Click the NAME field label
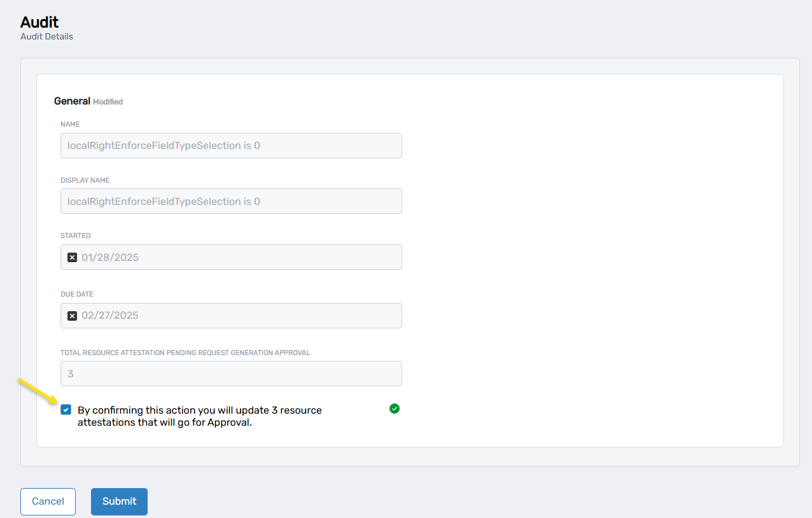 pyautogui.click(x=70, y=124)
